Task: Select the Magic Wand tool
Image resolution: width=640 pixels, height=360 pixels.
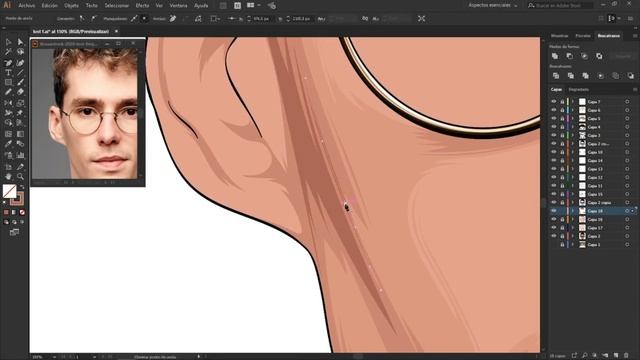Action: pyautogui.click(x=8, y=52)
